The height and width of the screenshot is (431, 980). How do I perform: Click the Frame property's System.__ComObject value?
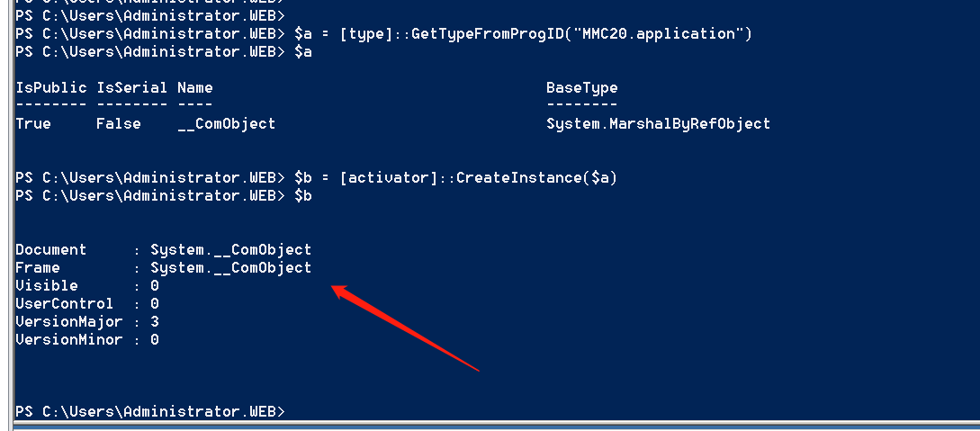pyautogui.click(x=231, y=268)
